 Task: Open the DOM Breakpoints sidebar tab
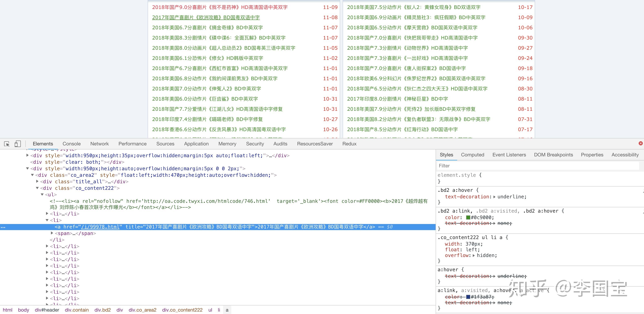(553, 155)
